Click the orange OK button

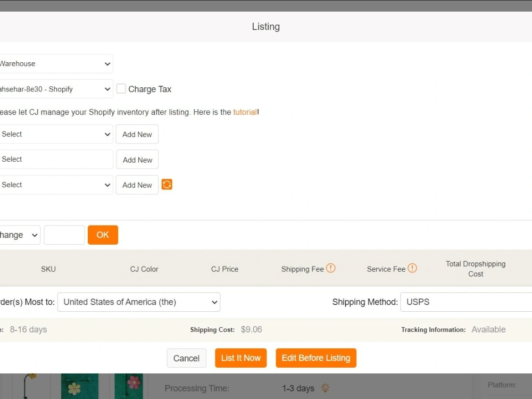103,235
